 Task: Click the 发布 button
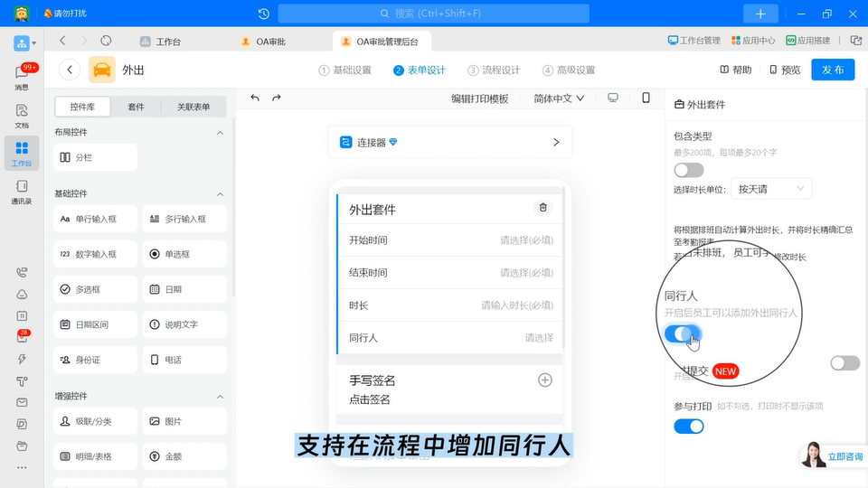pyautogui.click(x=832, y=70)
